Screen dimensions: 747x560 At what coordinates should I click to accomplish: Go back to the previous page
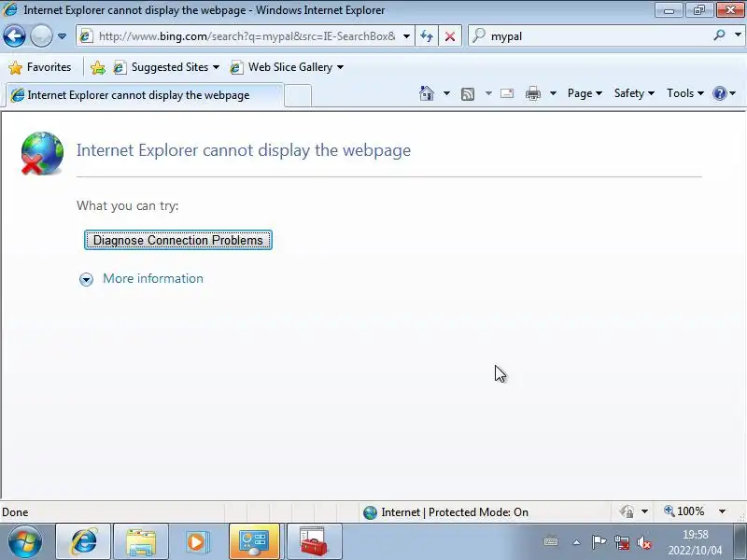pos(14,36)
